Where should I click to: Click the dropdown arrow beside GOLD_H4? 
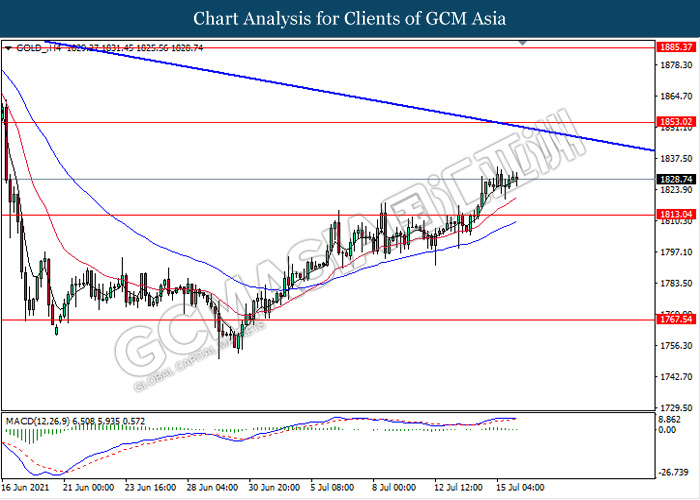(8, 48)
